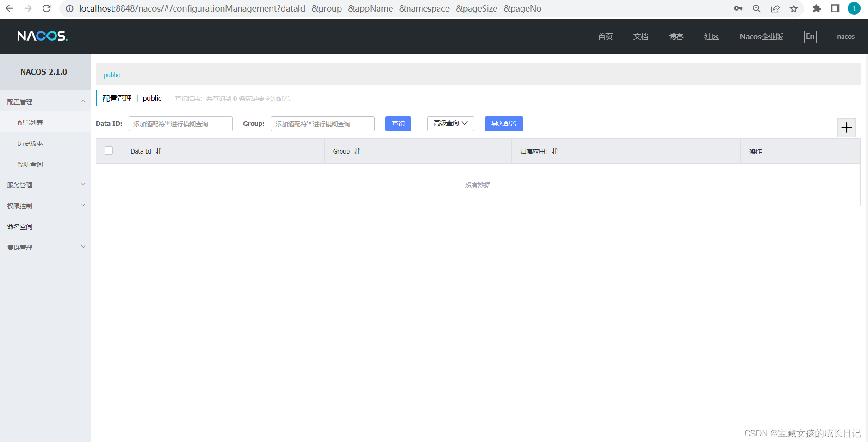Screen dimensions: 868x442
Task: Open Nacos企业版 link
Action: (x=762, y=37)
